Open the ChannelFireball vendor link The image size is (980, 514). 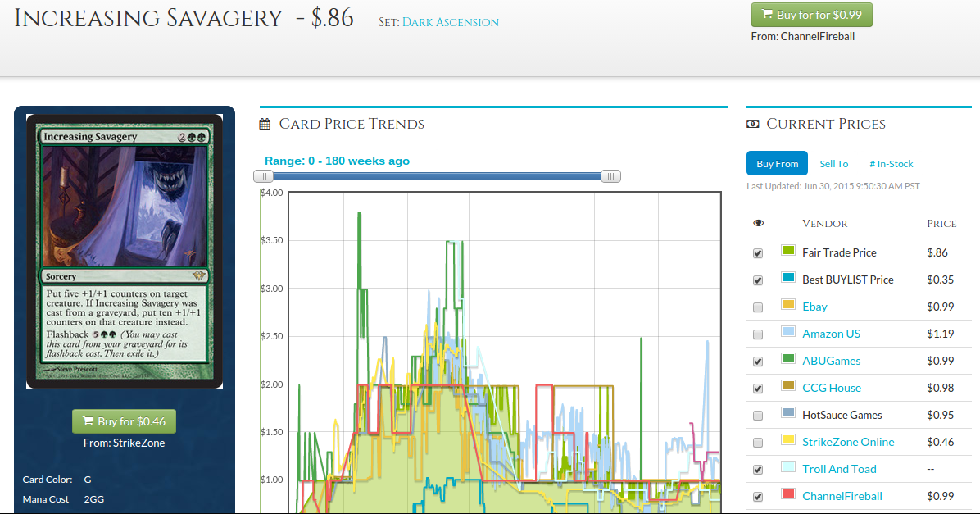842,496
